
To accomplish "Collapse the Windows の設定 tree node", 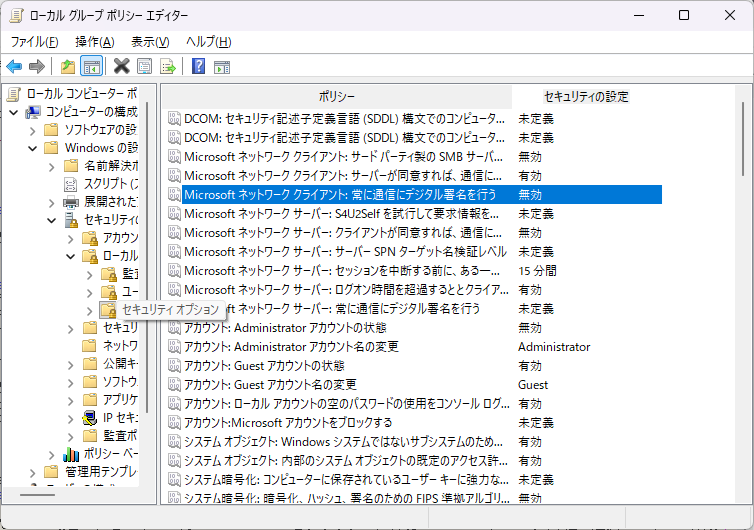I will coord(32,148).
